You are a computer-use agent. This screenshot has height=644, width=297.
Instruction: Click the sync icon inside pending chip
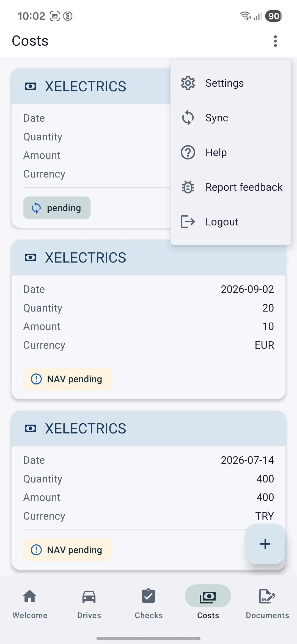coord(36,208)
